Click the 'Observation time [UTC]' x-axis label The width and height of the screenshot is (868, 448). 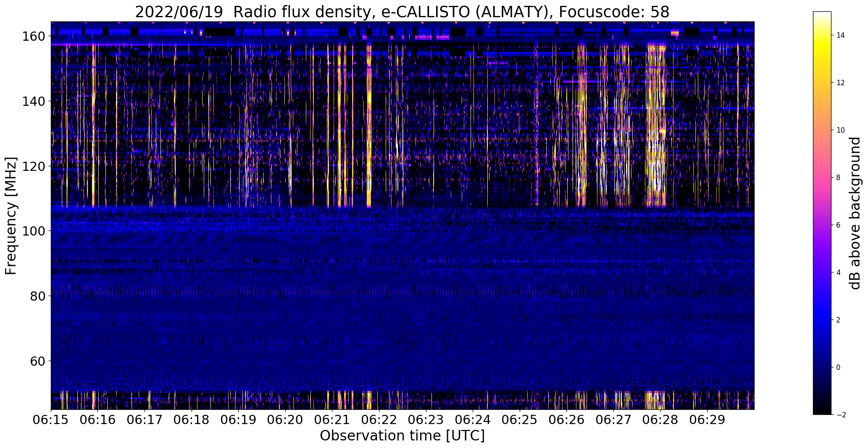pos(402,436)
